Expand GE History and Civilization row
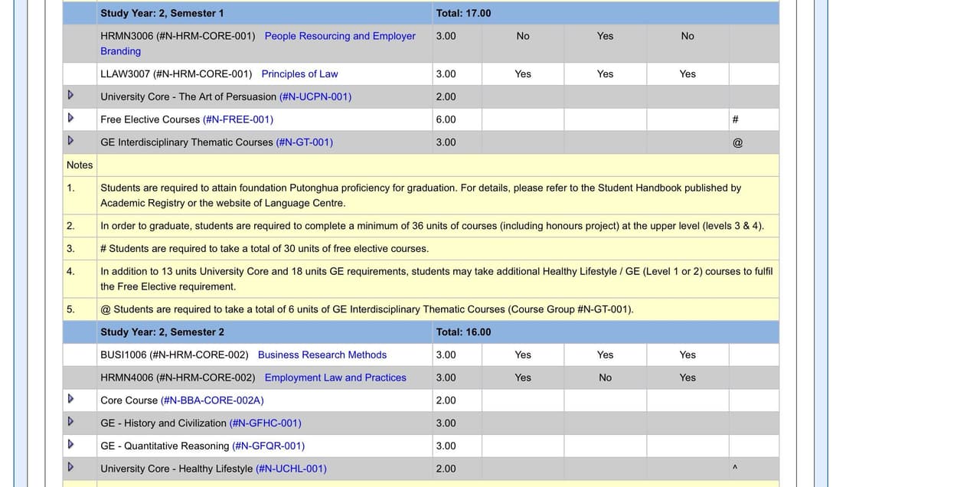The height and width of the screenshot is (487, 980). (70, 422)
